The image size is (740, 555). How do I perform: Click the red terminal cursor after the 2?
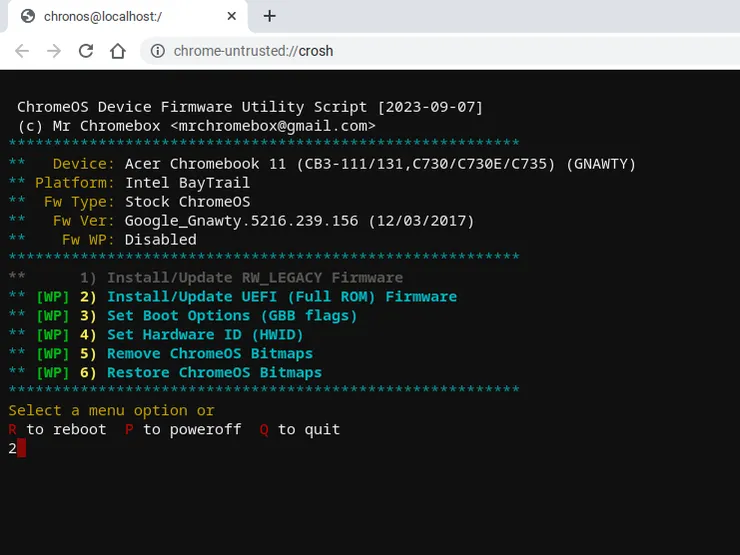22,449
